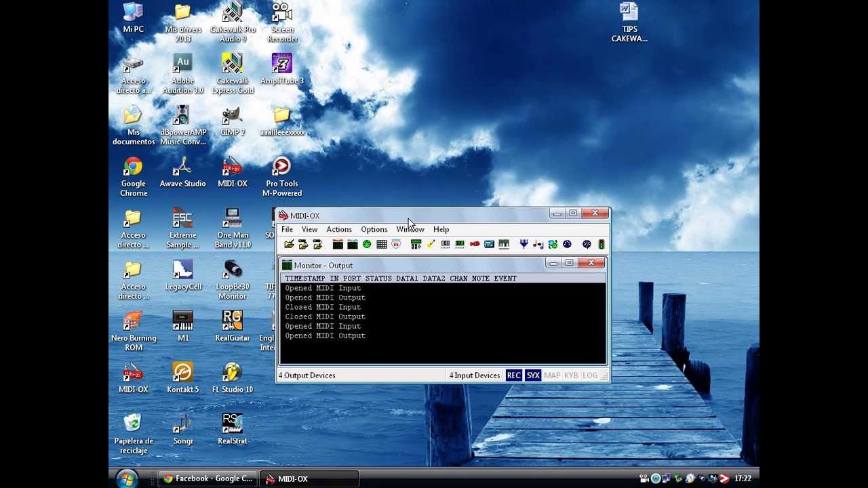Select the TIPS CAKEWA... Word document icon
Image resolution: width=868 pixels, height=488 pixels.
point(629,22)
